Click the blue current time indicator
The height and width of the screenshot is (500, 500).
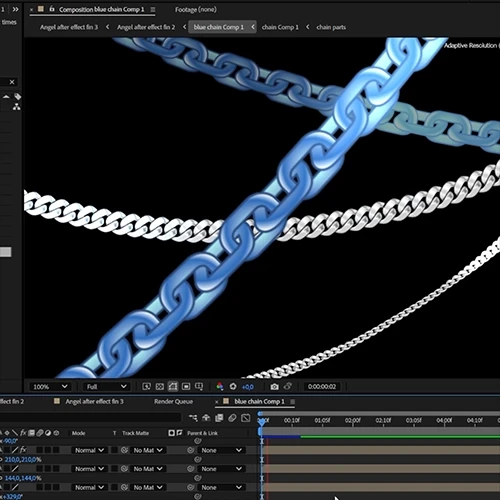tap(262, 422)
